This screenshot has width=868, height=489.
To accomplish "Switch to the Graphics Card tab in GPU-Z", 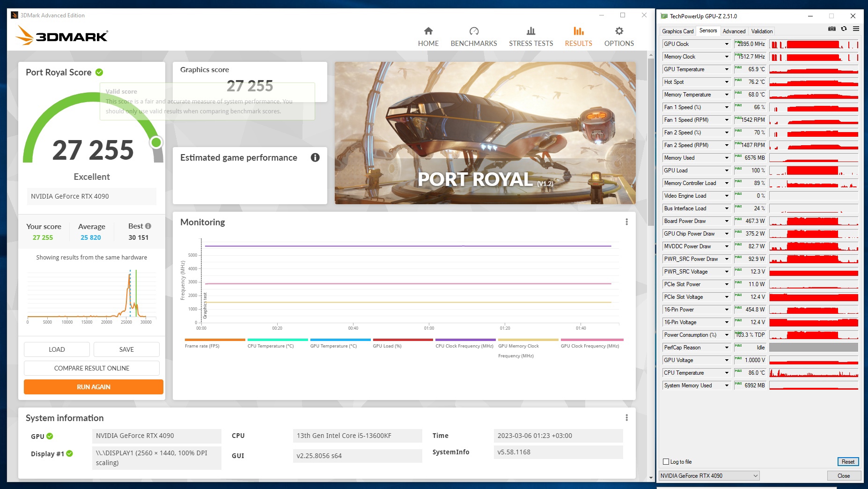I will [x=677, y=31].
